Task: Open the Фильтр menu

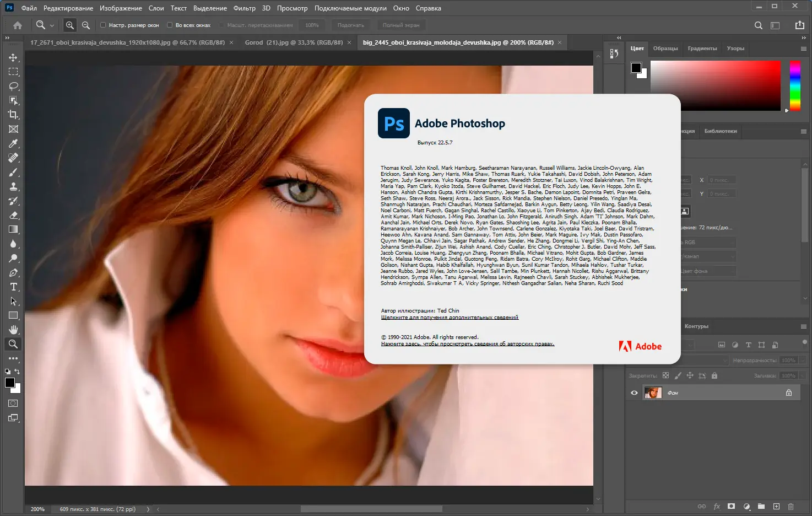Action: click(245, 8)
